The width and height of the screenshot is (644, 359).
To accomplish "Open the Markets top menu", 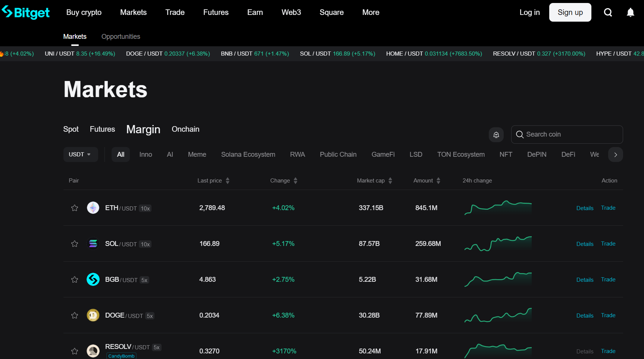I will (133, 12).
